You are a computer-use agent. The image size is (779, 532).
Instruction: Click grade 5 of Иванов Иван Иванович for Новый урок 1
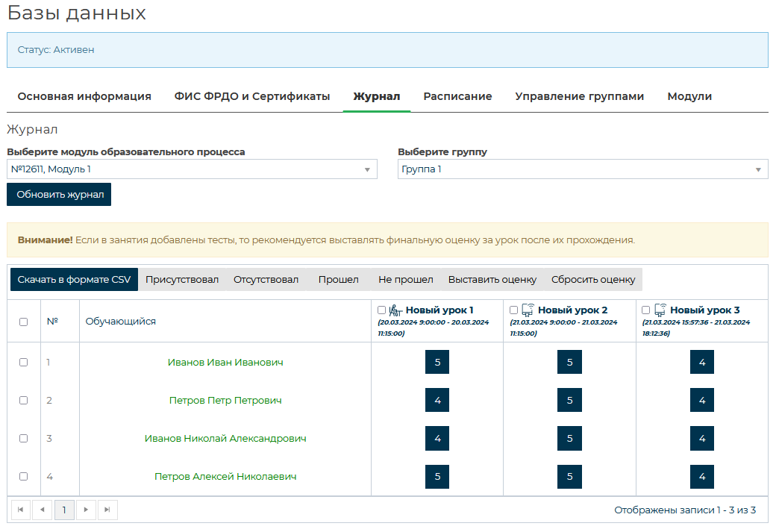(437, 363)
